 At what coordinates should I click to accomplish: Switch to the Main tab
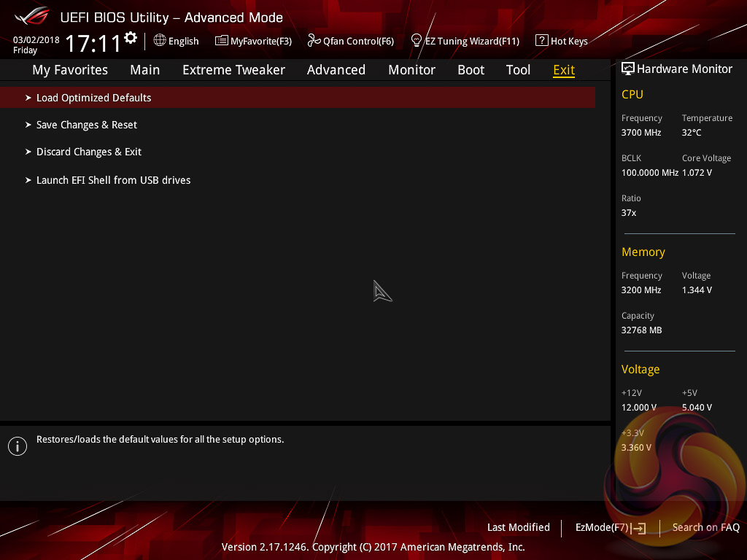click(145, 70)
